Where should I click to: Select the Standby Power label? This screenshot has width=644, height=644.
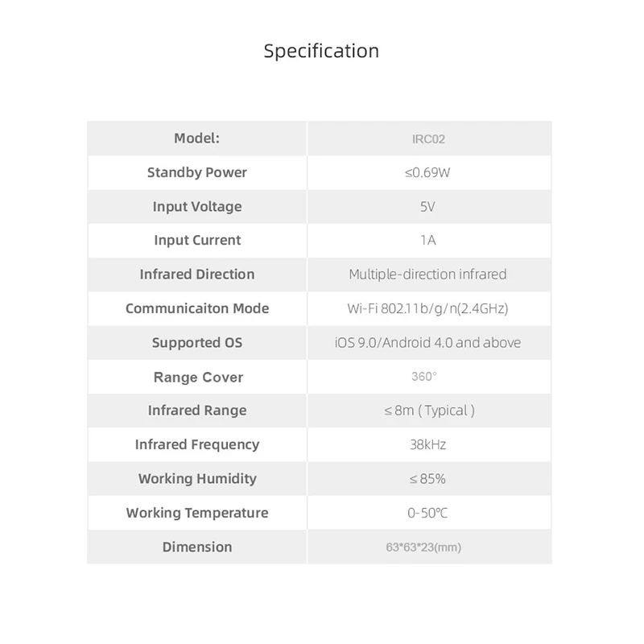tap(196, 172)
